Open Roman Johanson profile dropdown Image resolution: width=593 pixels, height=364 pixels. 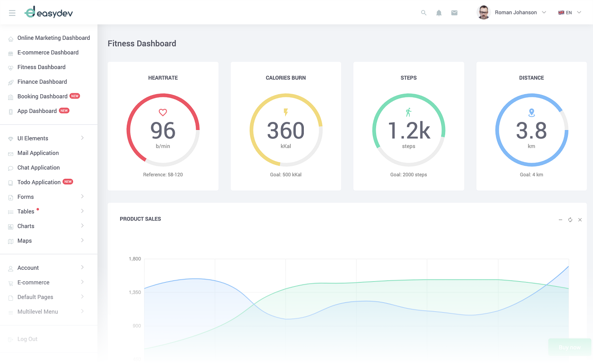512,13
